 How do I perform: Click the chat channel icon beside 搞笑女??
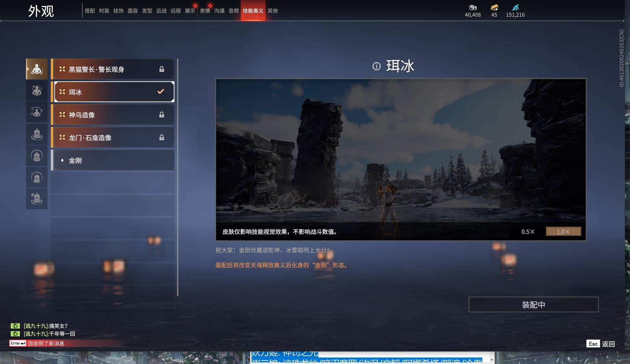15,326
